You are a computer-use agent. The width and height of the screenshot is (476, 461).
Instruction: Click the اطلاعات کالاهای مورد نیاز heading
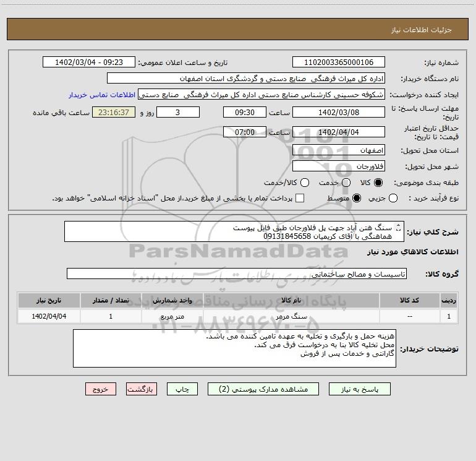click(x=412, y=252)
